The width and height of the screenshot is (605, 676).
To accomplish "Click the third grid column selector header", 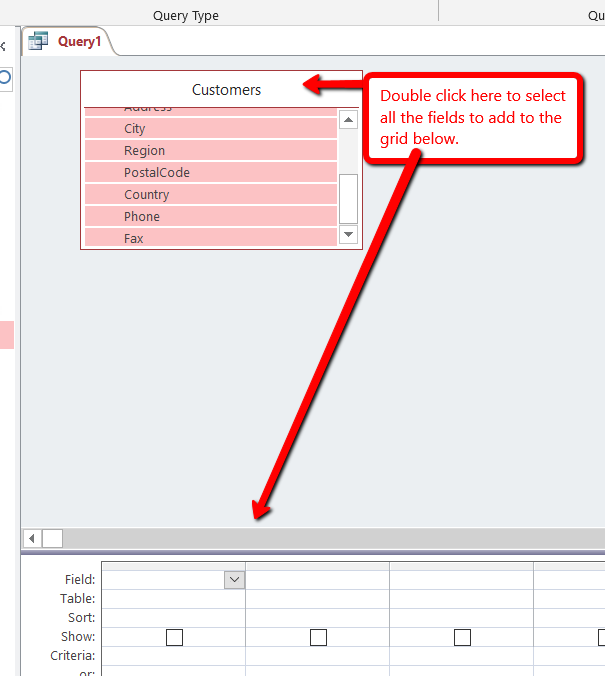I will point(461,566).
